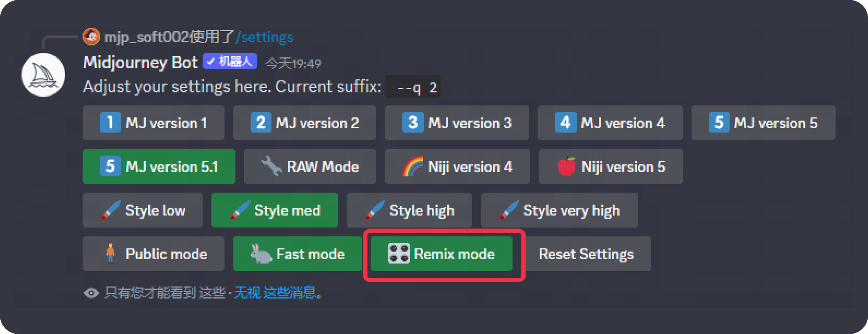Disable Remix mode toggle

point(441,254)
